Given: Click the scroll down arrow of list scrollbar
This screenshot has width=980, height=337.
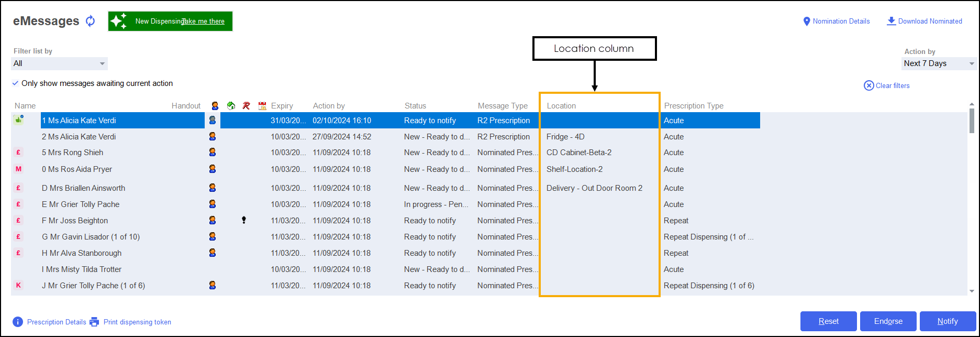Looking at the screenshot, I should coord(972,291).
